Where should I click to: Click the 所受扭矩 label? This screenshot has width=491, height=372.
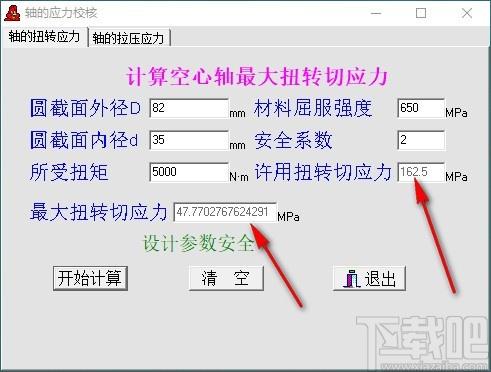(x=69, y=172)
